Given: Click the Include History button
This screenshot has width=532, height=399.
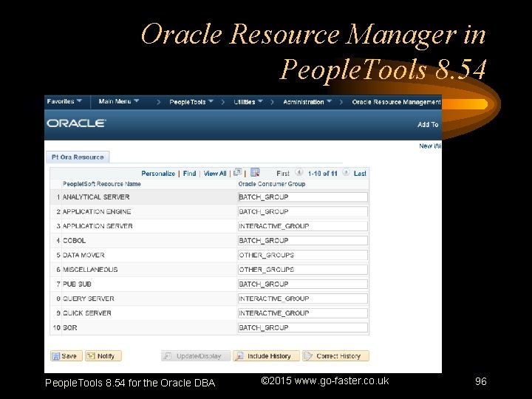Looking at the screenshot, I should (266, 356).
